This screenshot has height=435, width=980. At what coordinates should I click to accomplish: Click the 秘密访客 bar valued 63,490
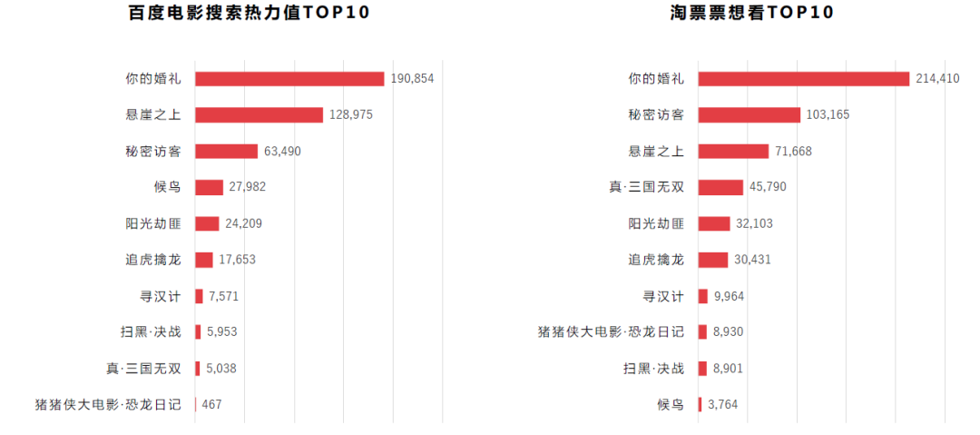pos(226,152)
